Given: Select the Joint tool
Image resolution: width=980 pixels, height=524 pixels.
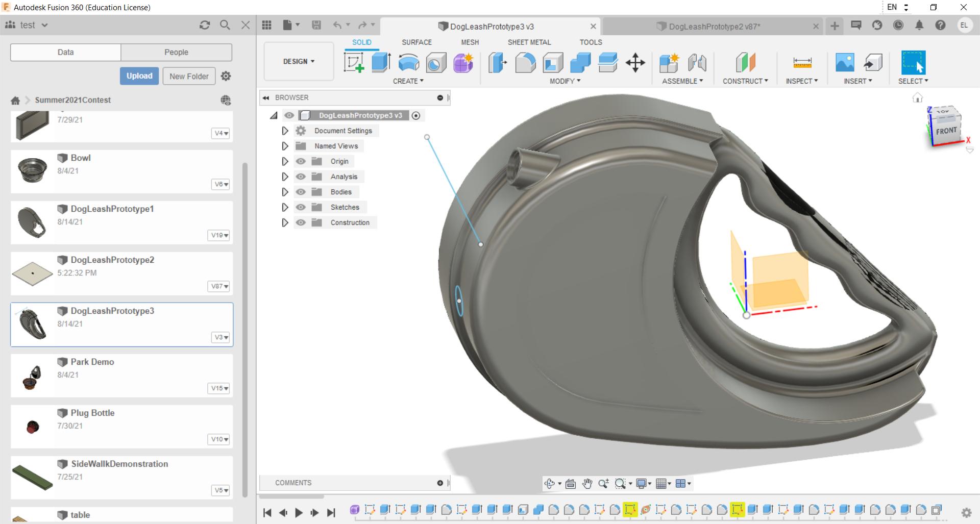Looking at the screenshot, I should (697, 63).
